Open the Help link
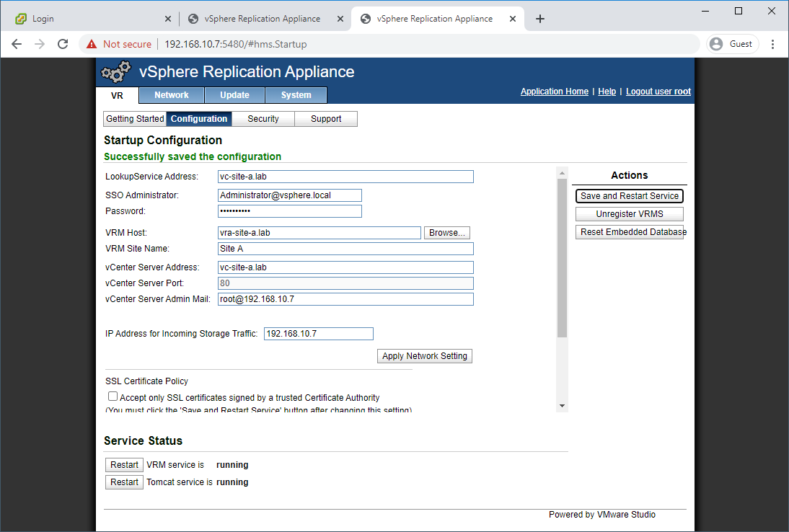Viewport: 789px width, 532px height. [x=607, y=92]
